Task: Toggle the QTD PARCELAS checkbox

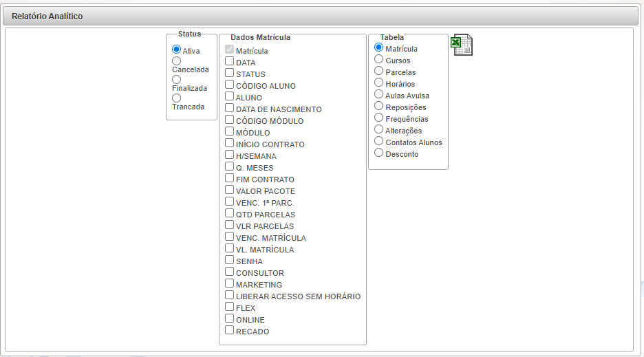Action: click(x=230, y=214)
